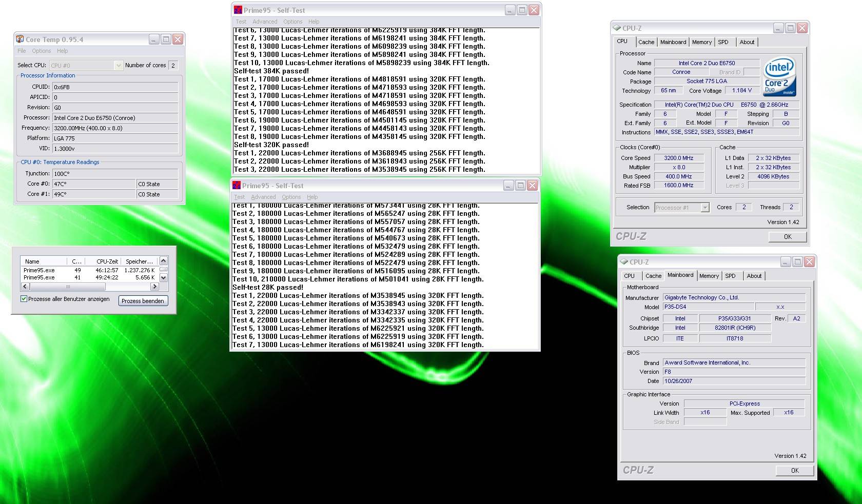Image resolution: width=862 pixels, height=504 pixels.
Task: Open Advanced menu in upper Prime95 window
Action: point(265,22)
